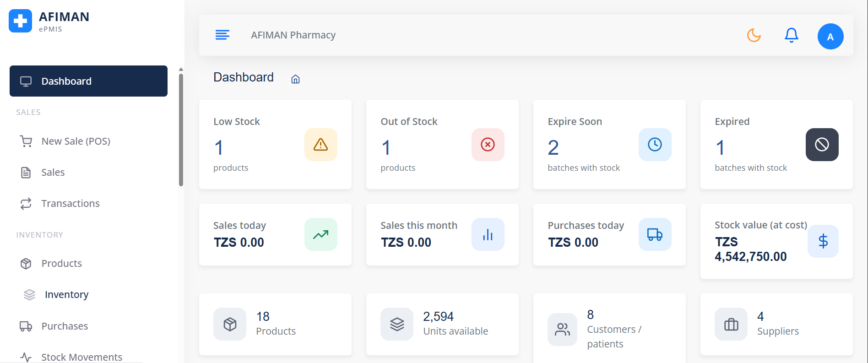The image size is (868, 363).
Task: Click the Sales today trending-up icon
Action: click(321, 234)
